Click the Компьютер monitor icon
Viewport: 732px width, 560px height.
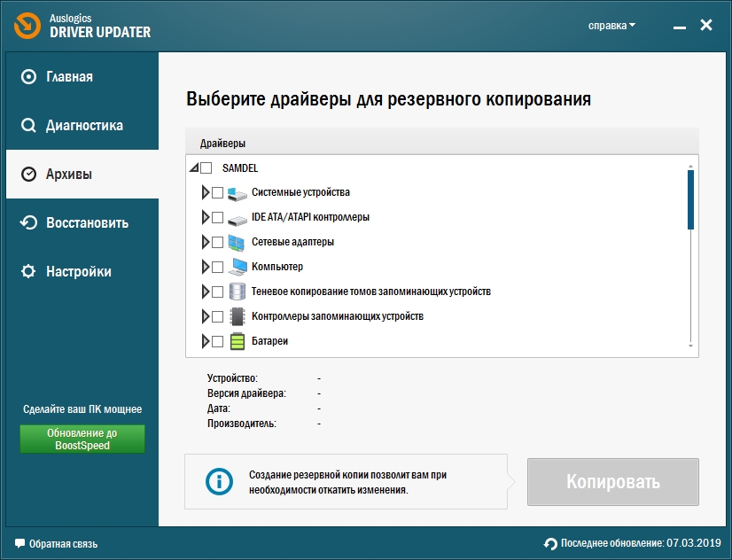(x=238, y=267)
